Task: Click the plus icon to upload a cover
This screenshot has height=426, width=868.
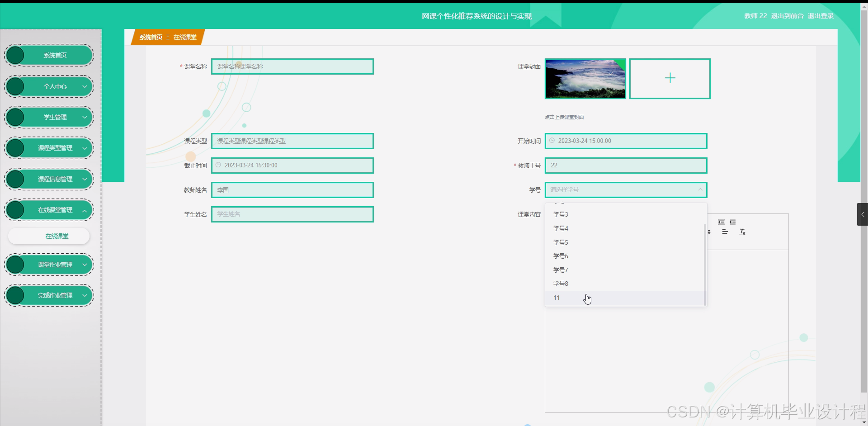Action: pyautogui.click(x=670, y=78)
